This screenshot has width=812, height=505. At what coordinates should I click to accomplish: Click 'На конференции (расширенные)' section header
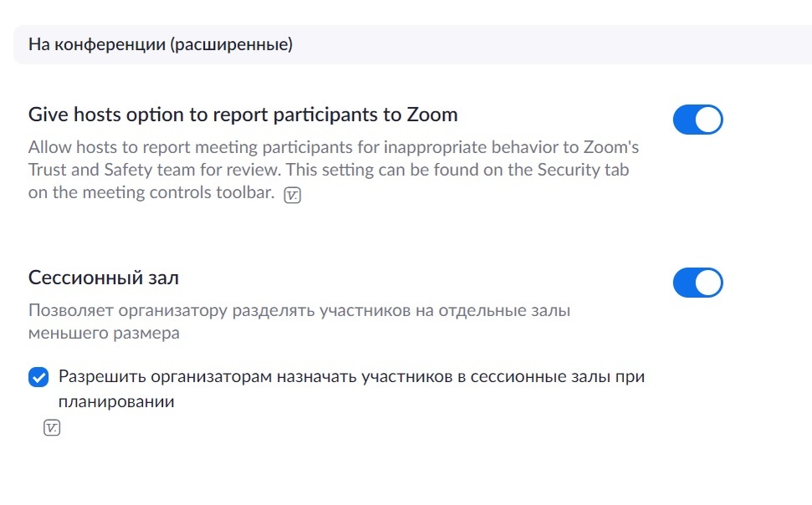click(x=161, y=44)
